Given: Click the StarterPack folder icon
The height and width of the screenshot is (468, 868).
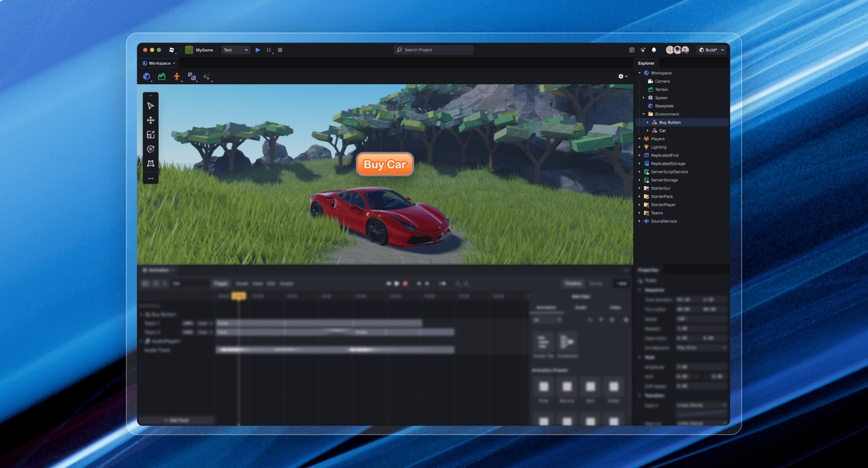Looking at the screenshot, I should (646, 196).
